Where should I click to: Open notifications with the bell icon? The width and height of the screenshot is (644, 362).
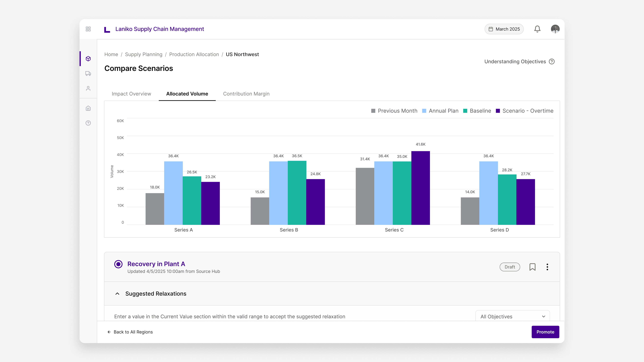click(x=537, y=29)
